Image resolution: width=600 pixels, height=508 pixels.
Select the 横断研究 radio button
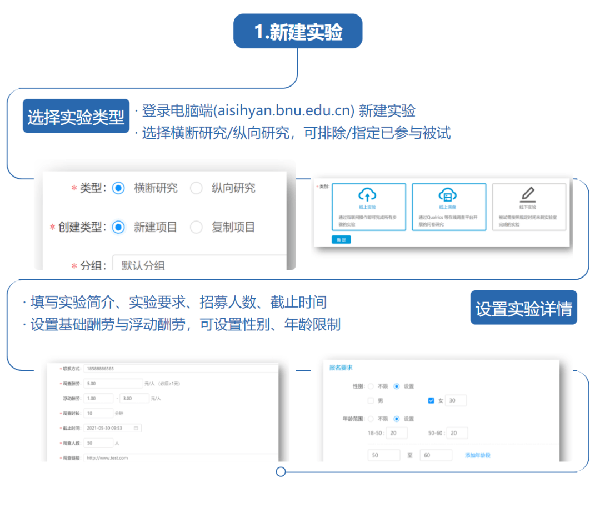tap(119, 188)
